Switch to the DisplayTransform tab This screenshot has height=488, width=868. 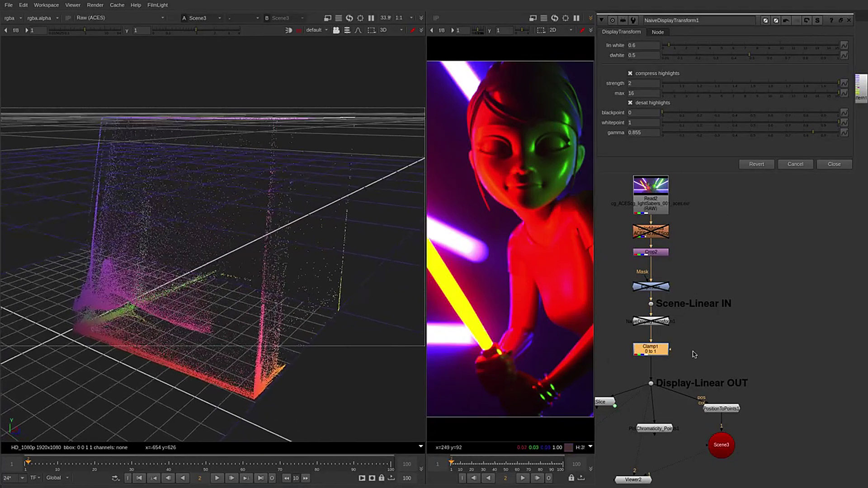(621, 32)
